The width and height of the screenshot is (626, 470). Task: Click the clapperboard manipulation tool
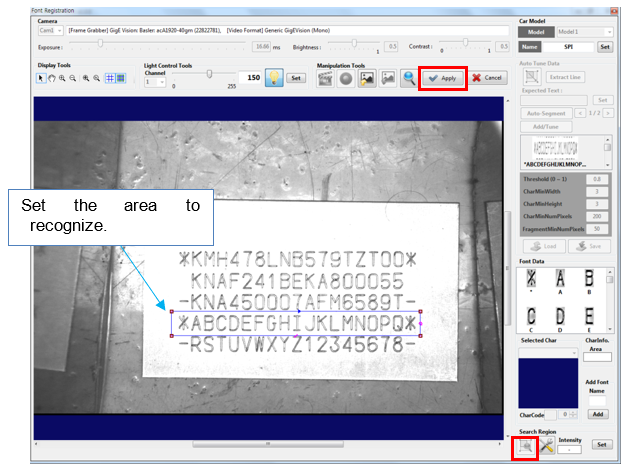tap(325, 79)
